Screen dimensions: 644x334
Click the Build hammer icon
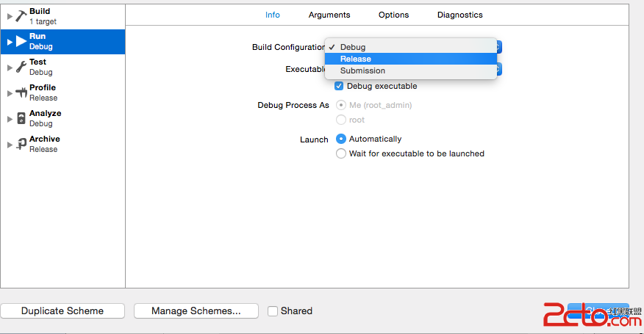pyautogui.click(x=21, y=16)
